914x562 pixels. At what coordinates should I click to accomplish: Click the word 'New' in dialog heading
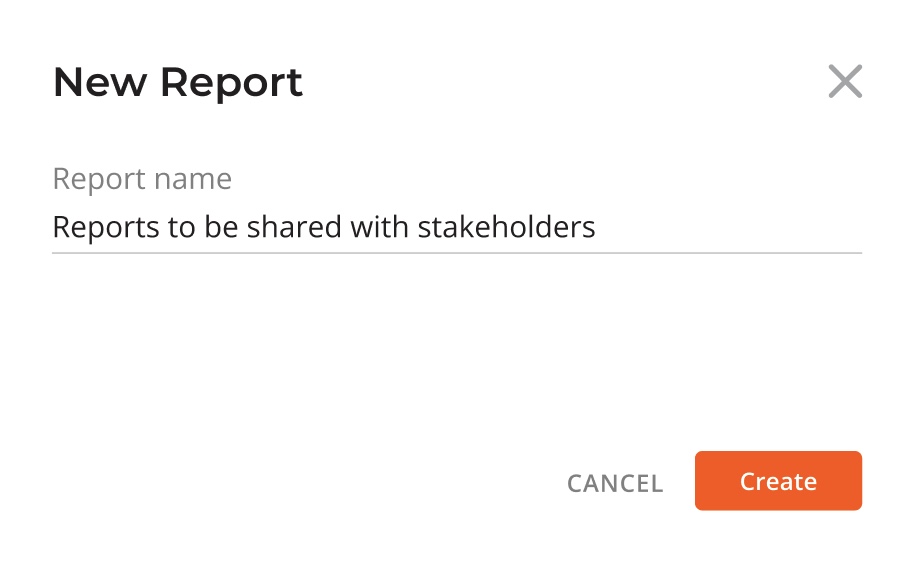[x=100, y=82]
